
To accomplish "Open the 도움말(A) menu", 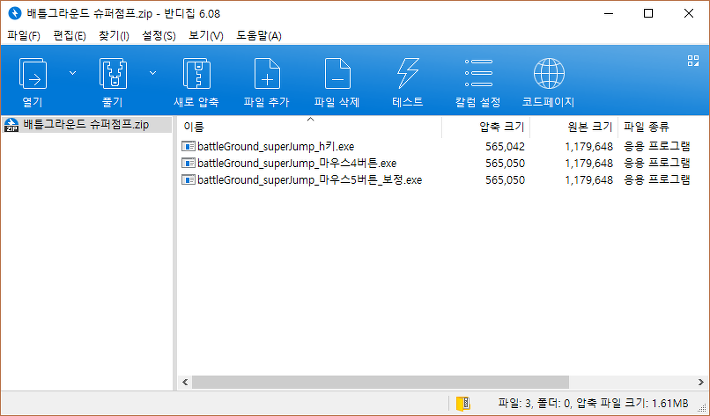I will click(259, 36).
